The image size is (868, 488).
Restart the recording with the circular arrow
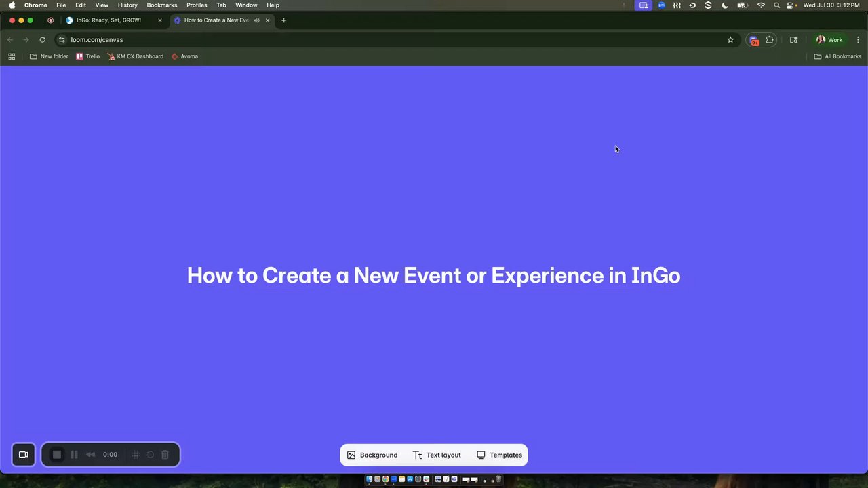pyautogui.click(x=151, y=455)
